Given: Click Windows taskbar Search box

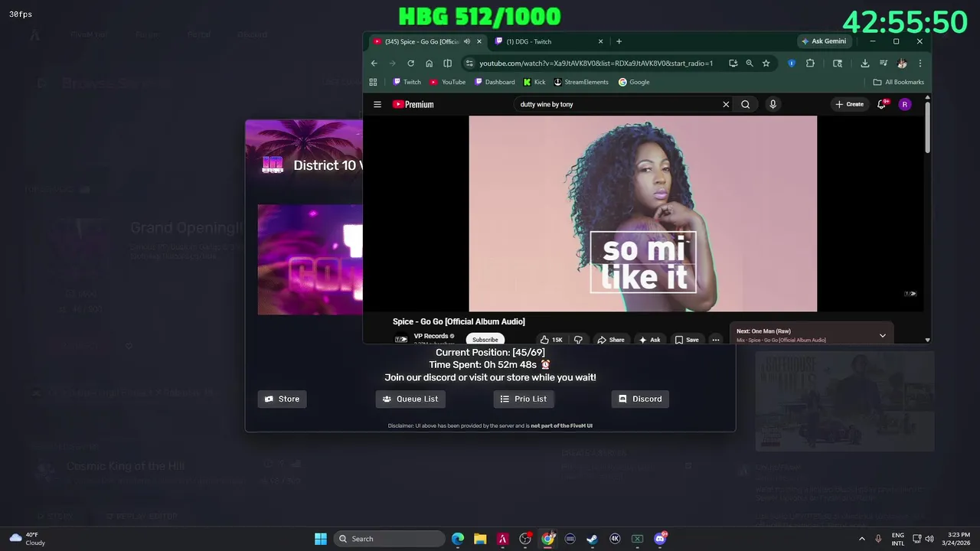Looking at the screenshot, I should click(x=390, y=539).
